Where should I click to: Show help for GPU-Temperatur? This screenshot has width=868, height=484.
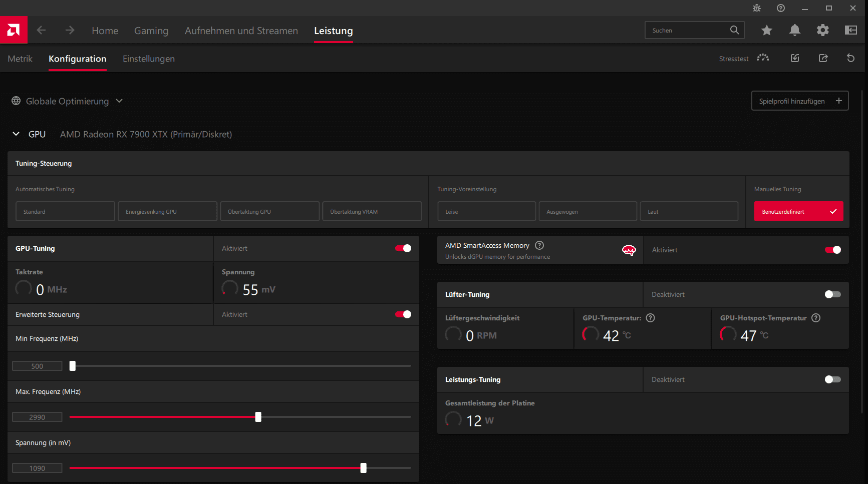(651, 318)
